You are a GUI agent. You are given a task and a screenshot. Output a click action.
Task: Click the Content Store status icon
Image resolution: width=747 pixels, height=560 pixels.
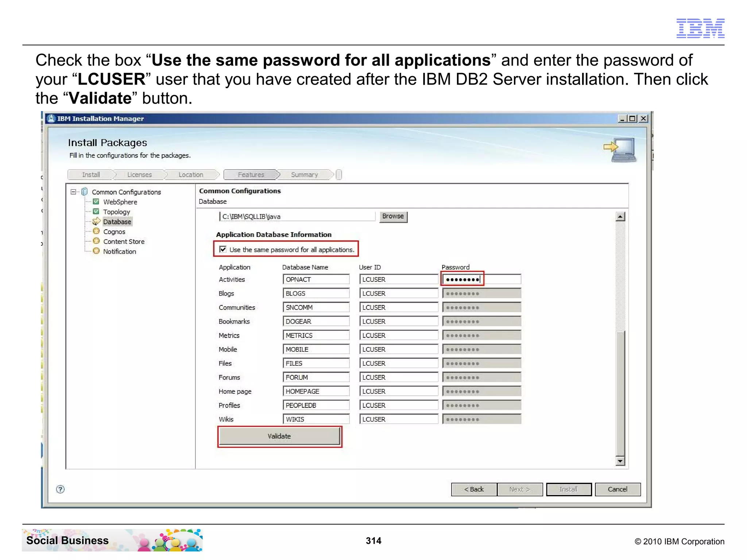[x=96, y=241]
